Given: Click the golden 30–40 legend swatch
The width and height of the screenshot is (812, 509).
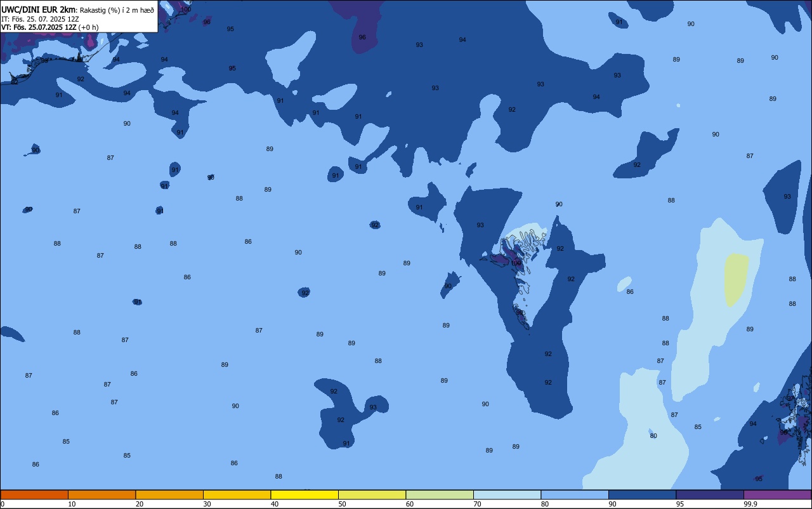Looking at the screenshot, I should click(x=237, y=494).
